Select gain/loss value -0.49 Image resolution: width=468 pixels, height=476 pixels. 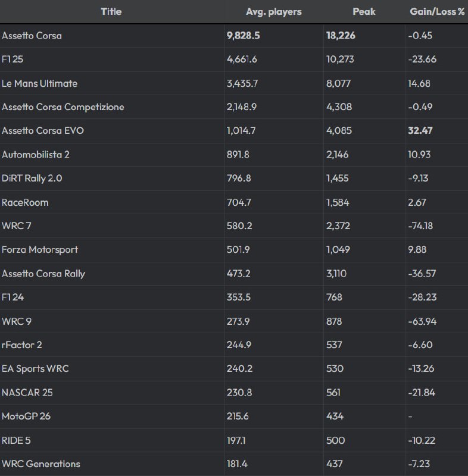coord(420,107)
